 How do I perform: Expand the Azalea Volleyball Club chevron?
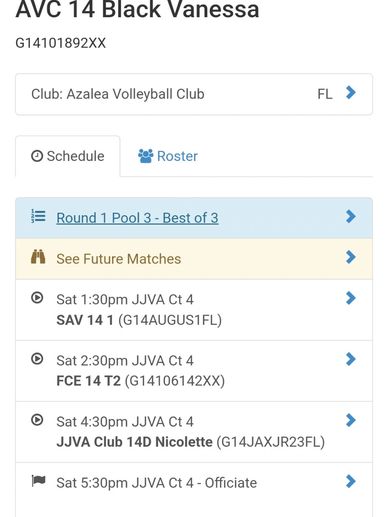(x=351, y=93)
